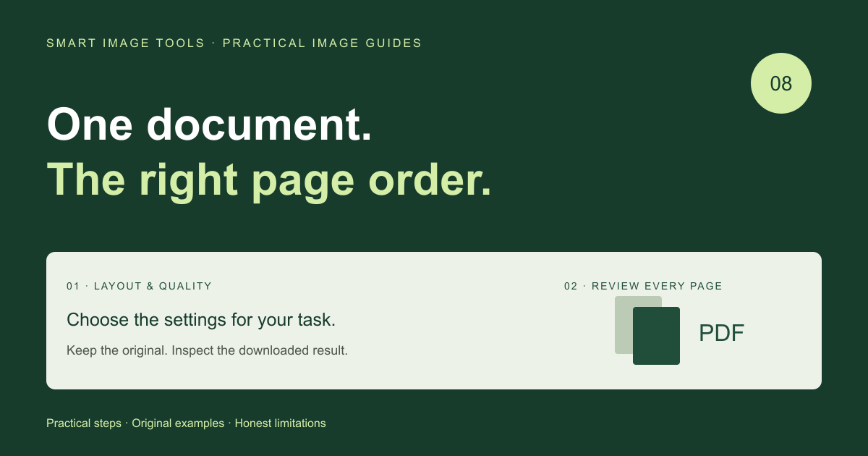The width and height of the screenshot is (868, 456).
Task: Click the 'One document.' headline
Action: (x=210, y=124)
